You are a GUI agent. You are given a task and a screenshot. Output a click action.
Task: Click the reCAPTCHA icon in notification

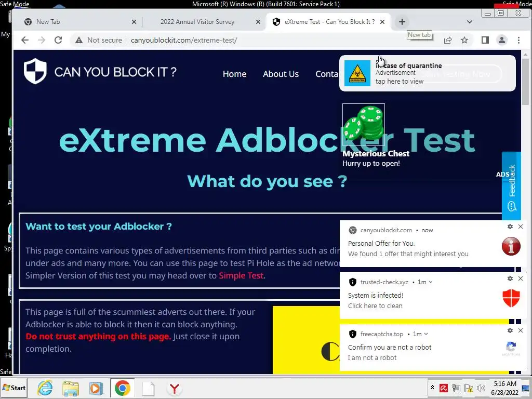(x=511, y=349)
